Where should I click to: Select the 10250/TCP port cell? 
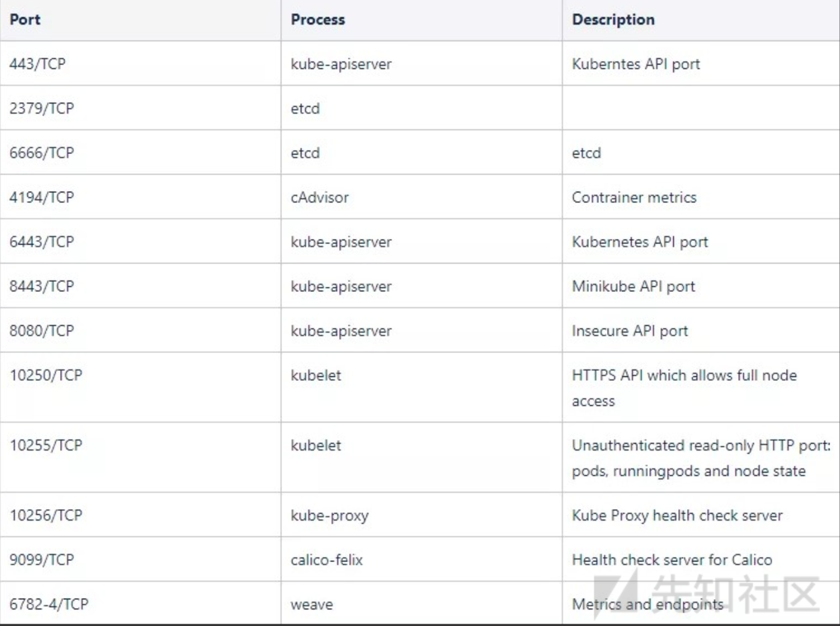coord(46,375)
